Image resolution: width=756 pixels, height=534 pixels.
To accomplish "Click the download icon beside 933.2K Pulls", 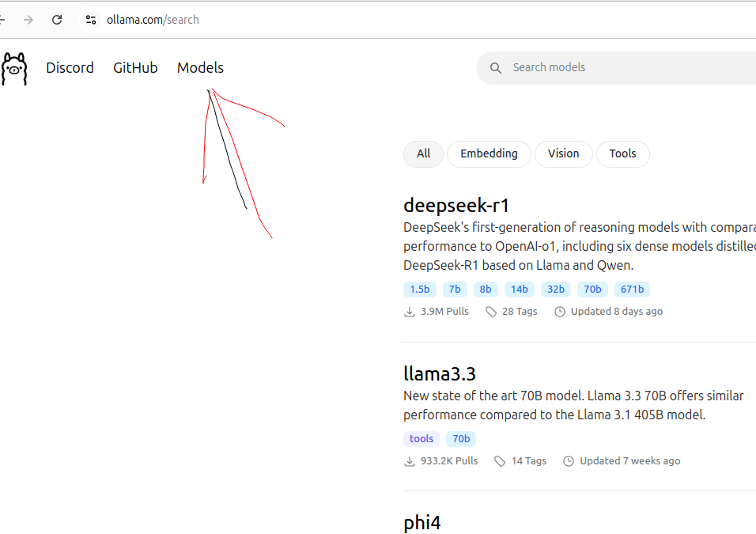I will [410, 462].
